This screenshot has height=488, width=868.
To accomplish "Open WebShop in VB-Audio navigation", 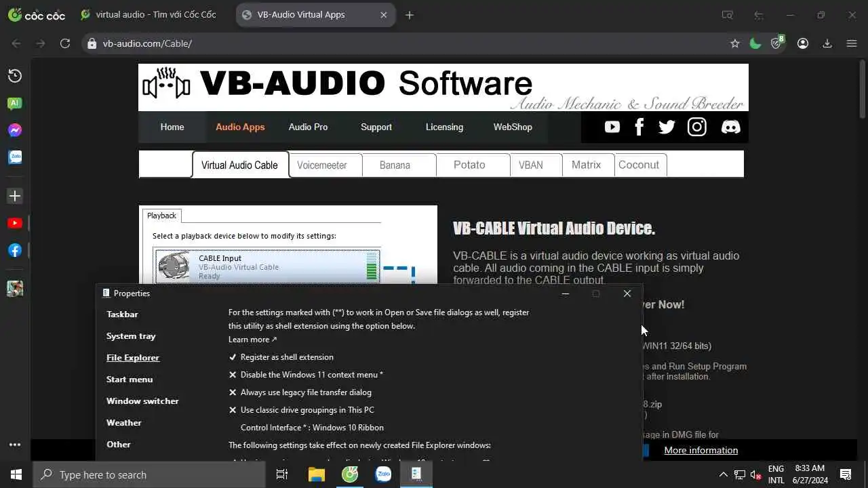I will coord(513,127).
